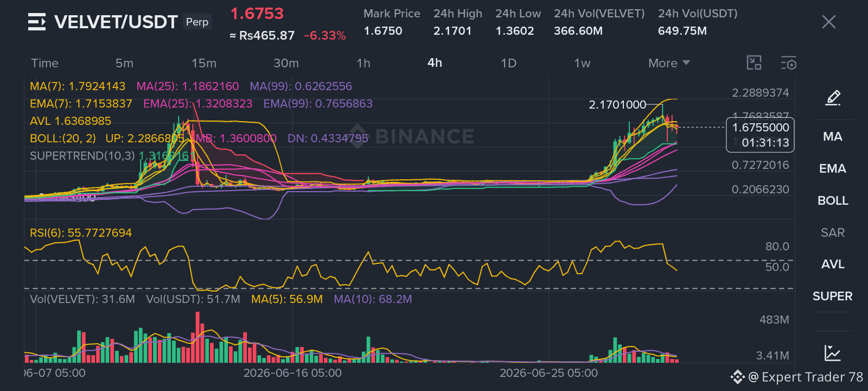The image size is (868, 391).
Task: Expand the More timeframes dropdown
Action: pos(669,63)
